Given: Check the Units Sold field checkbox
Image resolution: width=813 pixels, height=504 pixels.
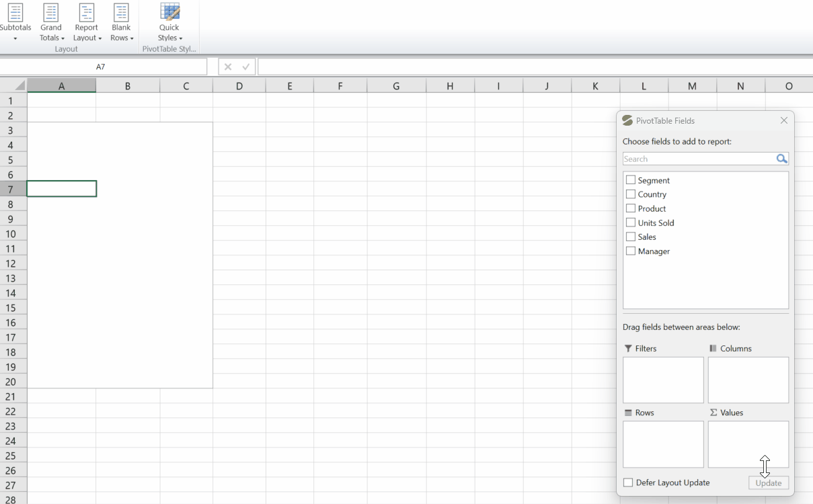Looking at the screenshot, I should point(631,222).
